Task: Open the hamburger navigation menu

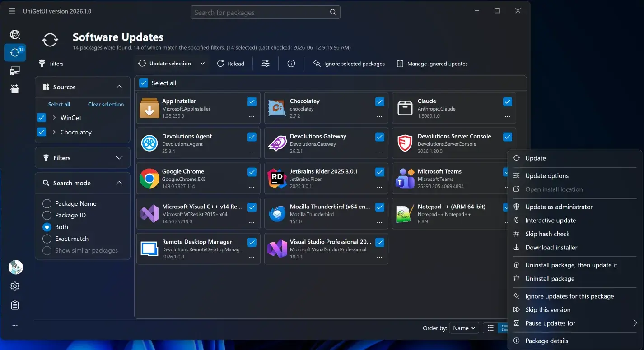Action: pos(12,11)
